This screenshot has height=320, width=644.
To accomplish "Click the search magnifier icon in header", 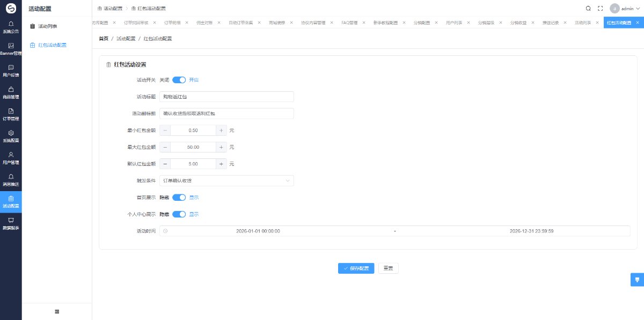I will click(588, 8).
